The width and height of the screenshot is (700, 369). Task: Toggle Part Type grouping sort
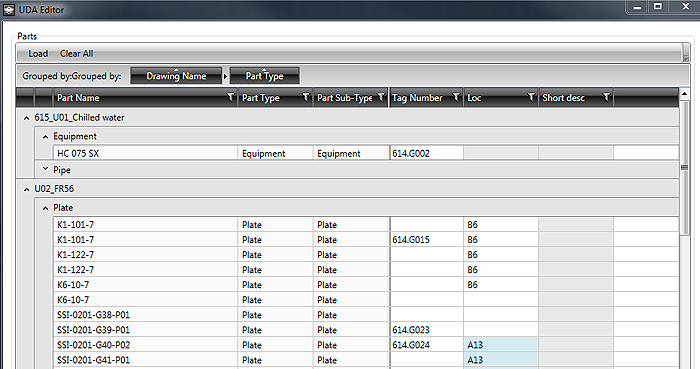tap(264, 76)
